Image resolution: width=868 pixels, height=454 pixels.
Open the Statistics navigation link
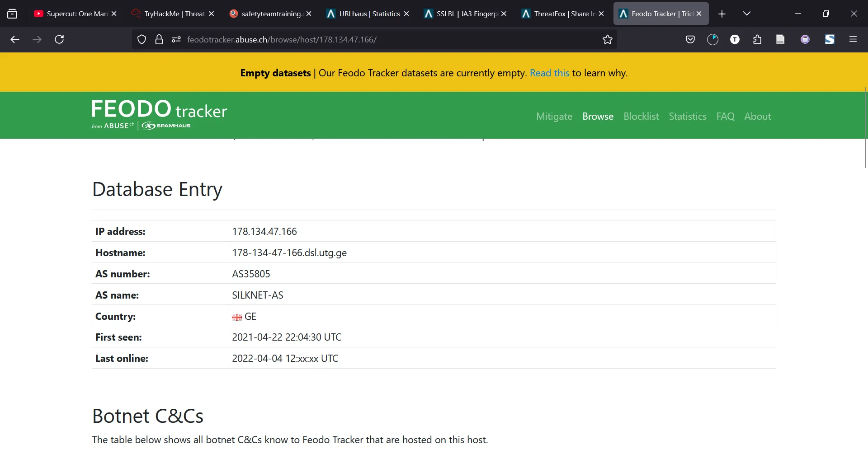[x=687, y=116]
